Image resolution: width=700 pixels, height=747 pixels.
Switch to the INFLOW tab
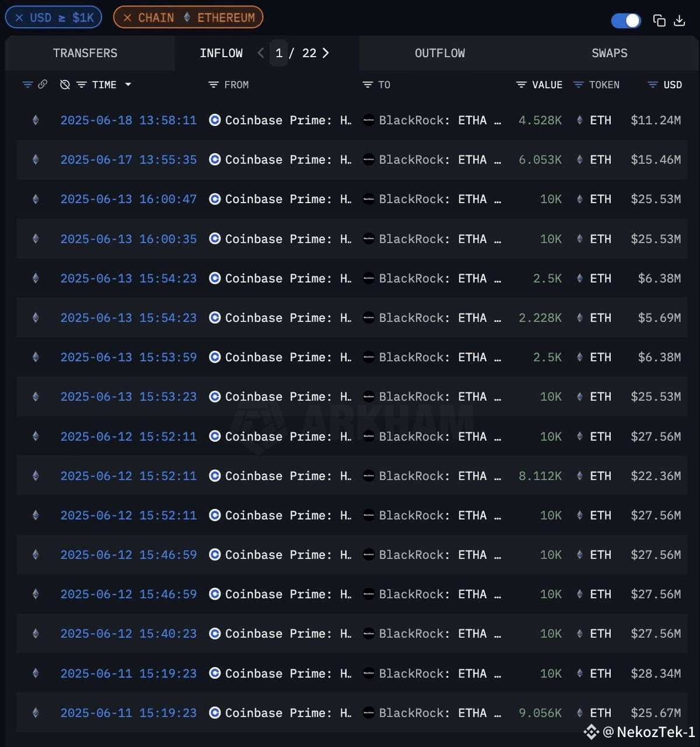221,53
